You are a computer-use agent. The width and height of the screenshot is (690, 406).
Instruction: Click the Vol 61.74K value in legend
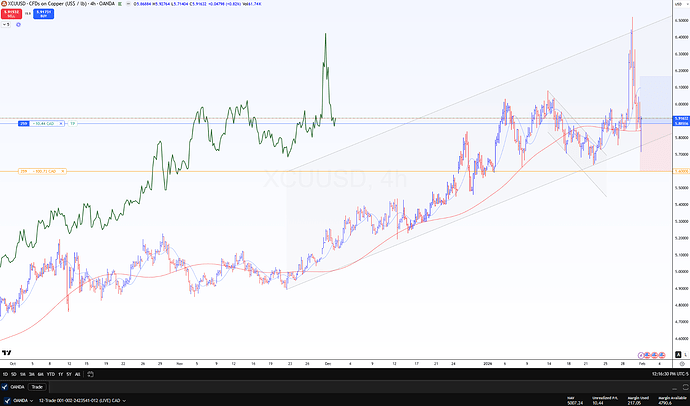(x=252, y=4)
